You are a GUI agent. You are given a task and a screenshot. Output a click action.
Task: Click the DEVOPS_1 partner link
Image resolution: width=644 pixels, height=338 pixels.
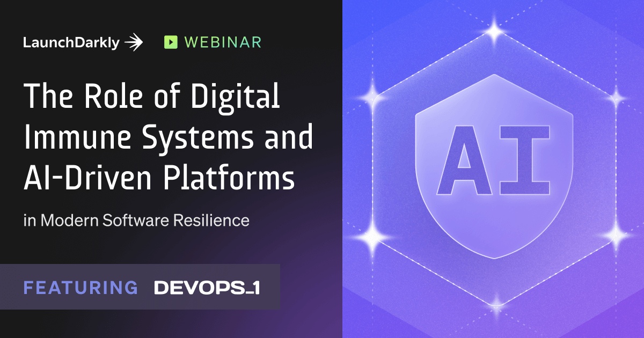click(207, 288)
